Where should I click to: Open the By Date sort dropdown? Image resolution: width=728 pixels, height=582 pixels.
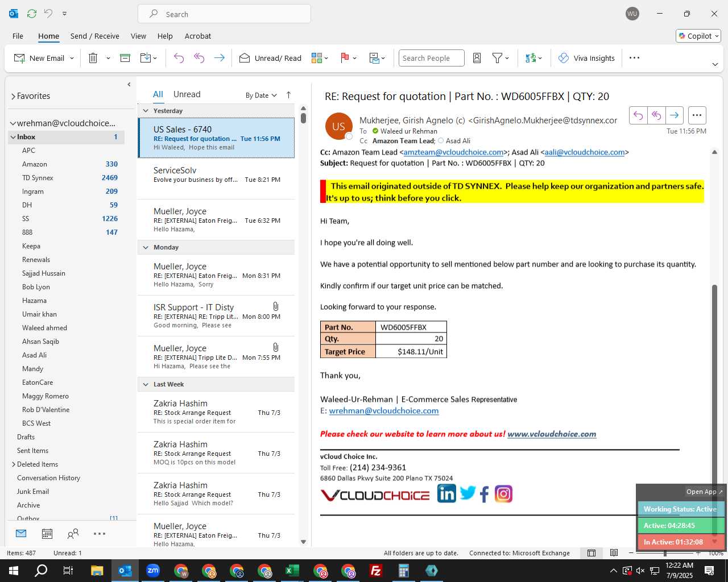point(261,95)
